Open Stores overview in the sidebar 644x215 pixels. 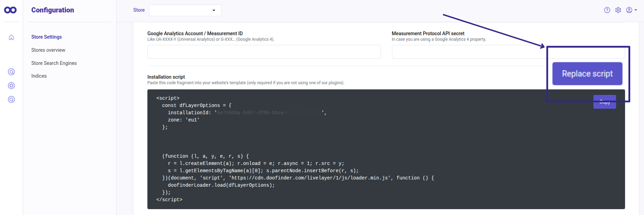tap(48, 50)
